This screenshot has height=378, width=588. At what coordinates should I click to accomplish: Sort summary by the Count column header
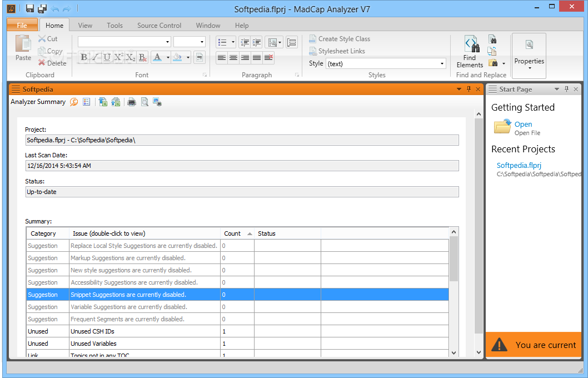pos(237,233)
